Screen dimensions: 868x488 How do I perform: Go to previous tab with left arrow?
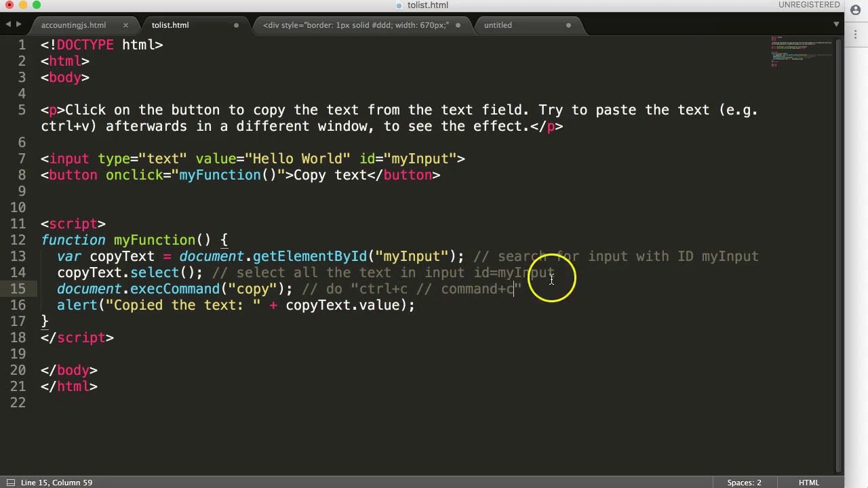(x=8, y=24)
